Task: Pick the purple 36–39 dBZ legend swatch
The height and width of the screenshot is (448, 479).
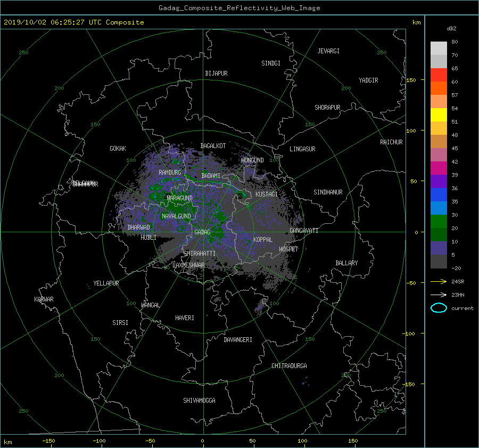Action: tap(439, 182)
